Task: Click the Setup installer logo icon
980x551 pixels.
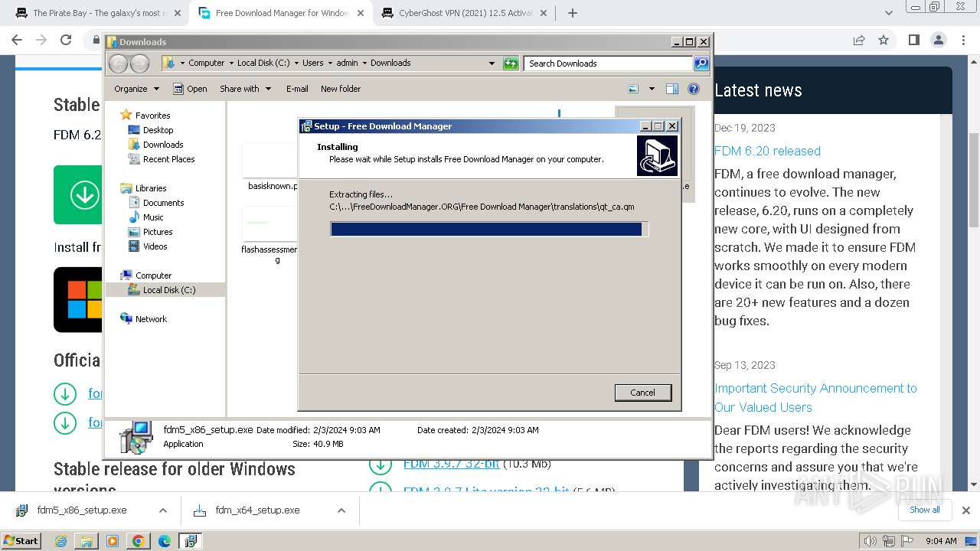Action: coord(657,155)
